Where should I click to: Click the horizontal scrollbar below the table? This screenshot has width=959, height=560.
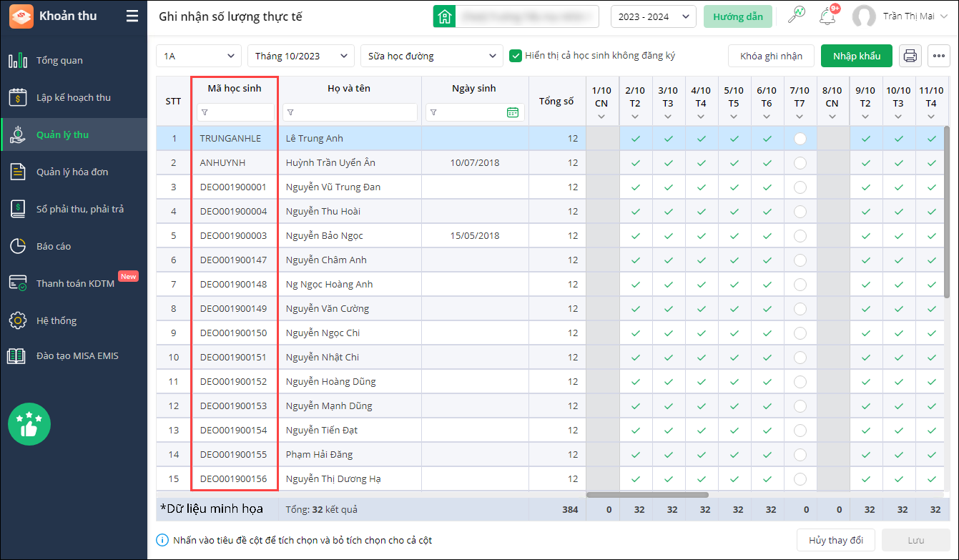tap(647, 494)
